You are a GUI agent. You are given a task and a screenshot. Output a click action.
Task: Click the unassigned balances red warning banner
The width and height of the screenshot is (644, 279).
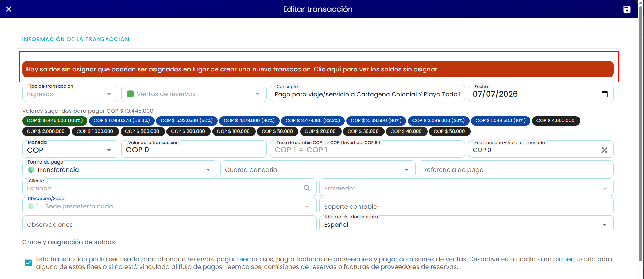click(x=318, y=69)
